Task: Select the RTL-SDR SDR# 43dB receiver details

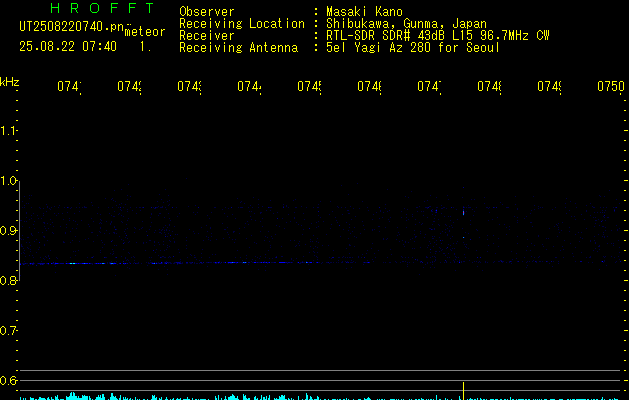Action: tap(438, 36)
